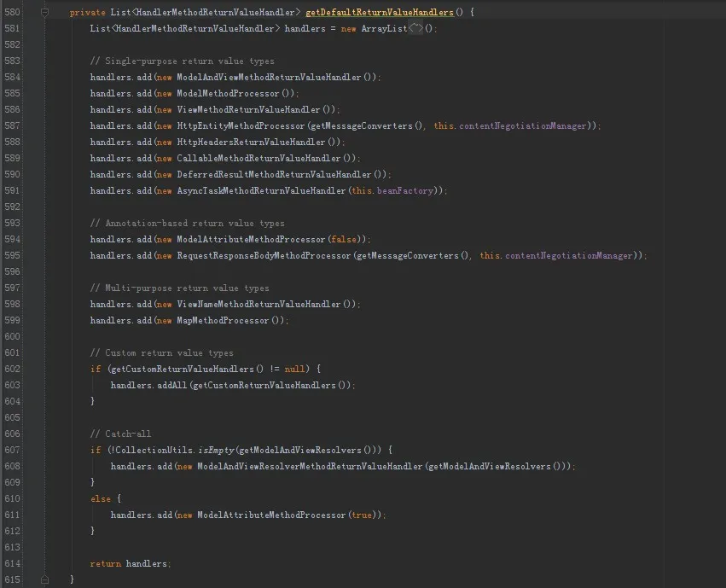This screenshot has width=726, height=588.
Task: Click the handlers.addAll call on line 603
Action: click(x=148, y=385)
